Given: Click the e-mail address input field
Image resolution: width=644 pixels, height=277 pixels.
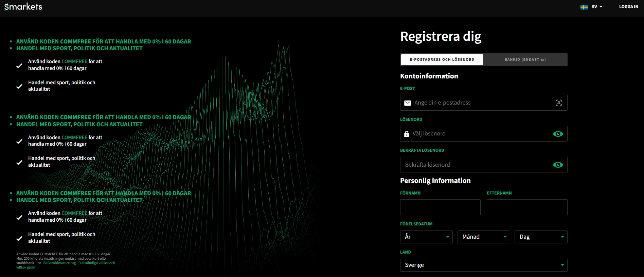Looking at the screenshot, I should pos(484,103).
